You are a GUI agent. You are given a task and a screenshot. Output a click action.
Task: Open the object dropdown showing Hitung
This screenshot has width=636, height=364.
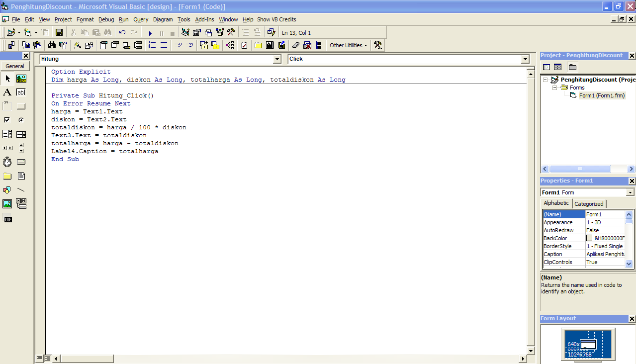point(277,59)
